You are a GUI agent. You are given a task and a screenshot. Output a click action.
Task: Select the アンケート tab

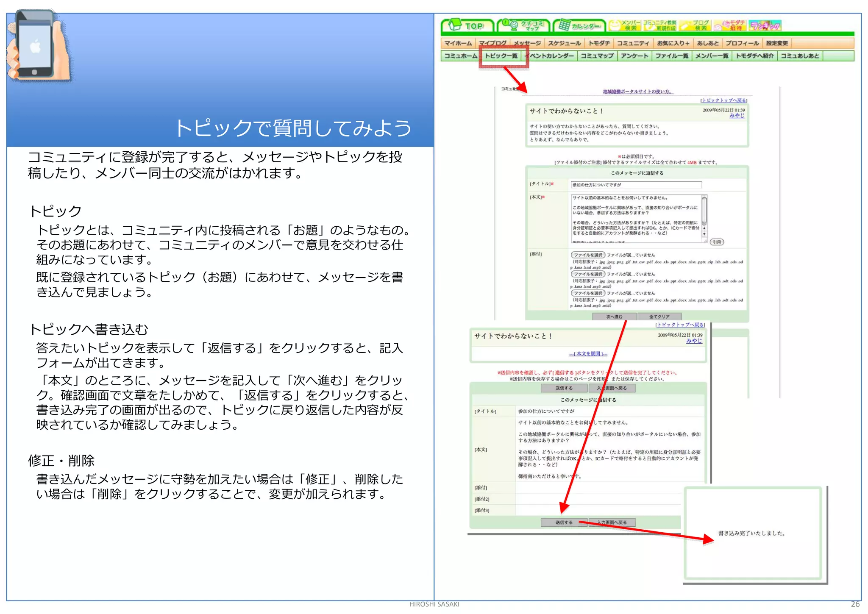point(634,56)
